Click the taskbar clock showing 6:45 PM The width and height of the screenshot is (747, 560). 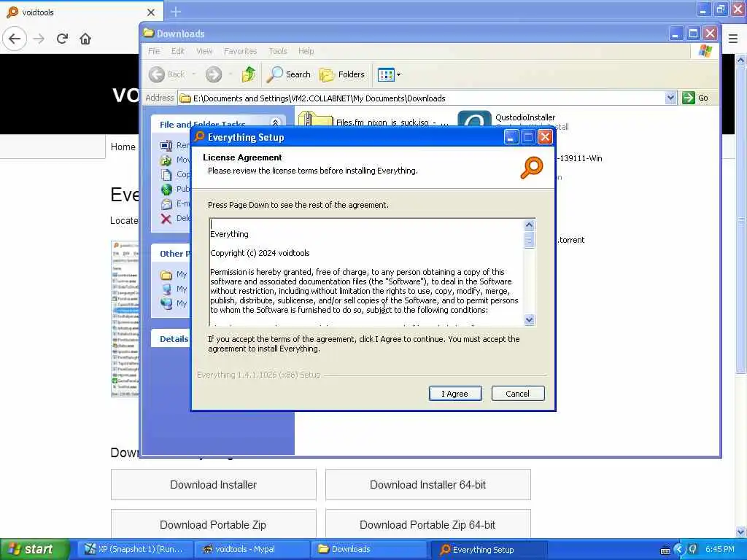(x=719, y=549)
